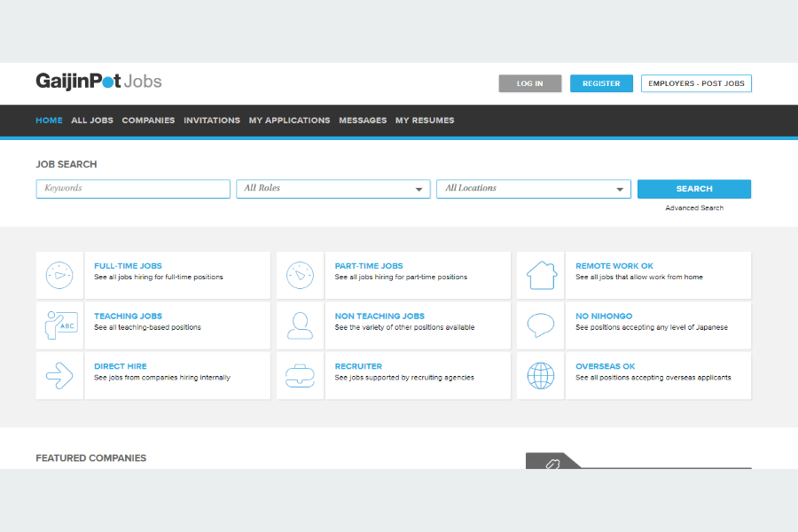Click 'See the variety of other positions available'
798x532 pixels.
tap(404, 327)
